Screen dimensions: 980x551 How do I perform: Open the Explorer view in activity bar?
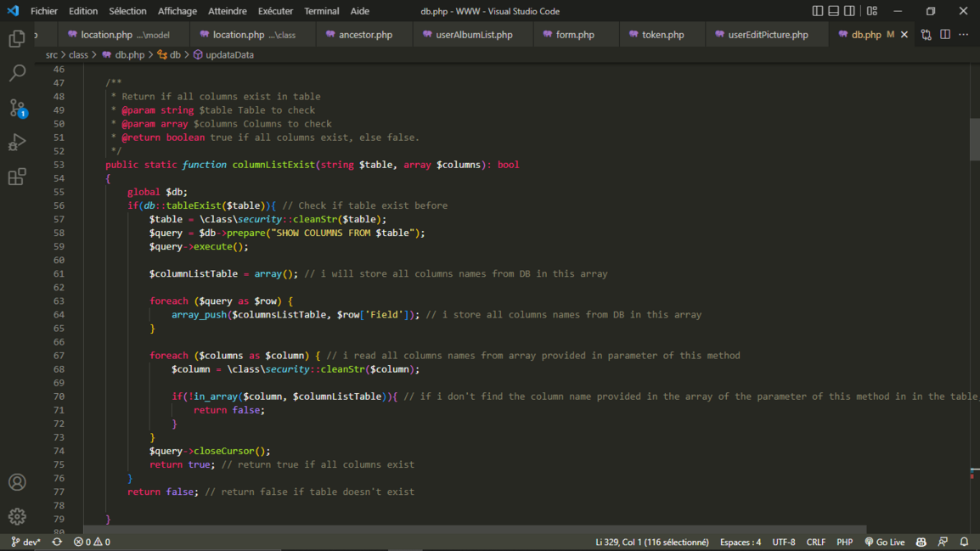click(x=17, y=39)
